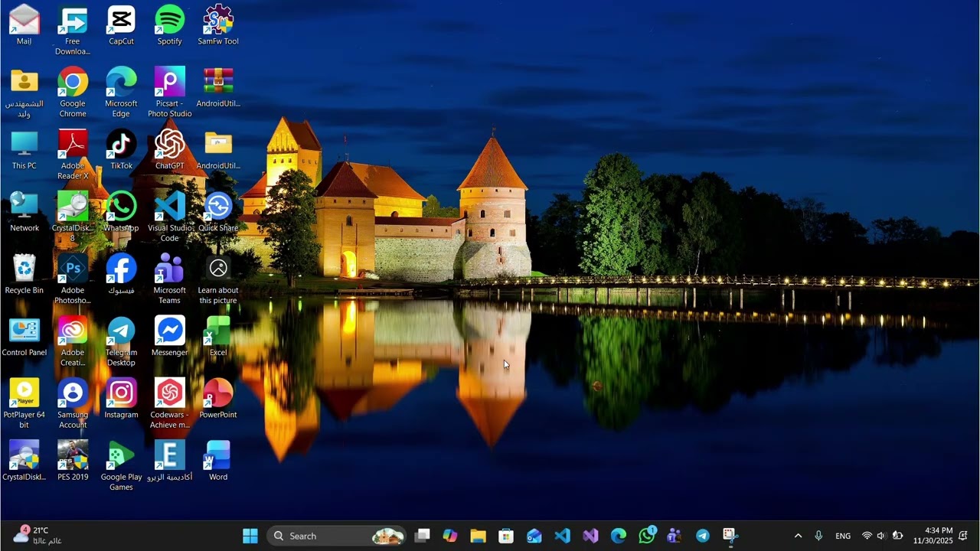
Task: Open Samsung Account shortcut
Action: (73, 404)
